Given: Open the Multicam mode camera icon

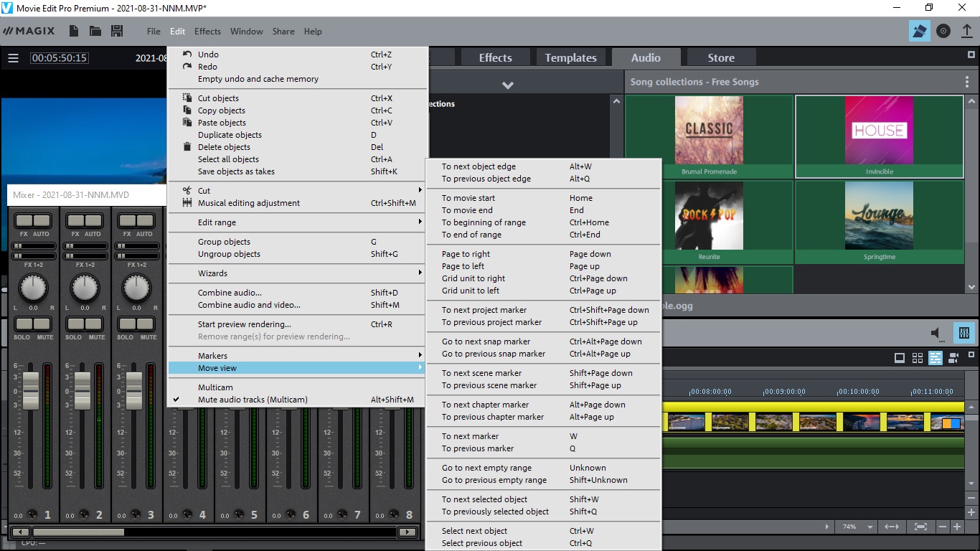Looking at the screenshot, I should click(953, 358).
